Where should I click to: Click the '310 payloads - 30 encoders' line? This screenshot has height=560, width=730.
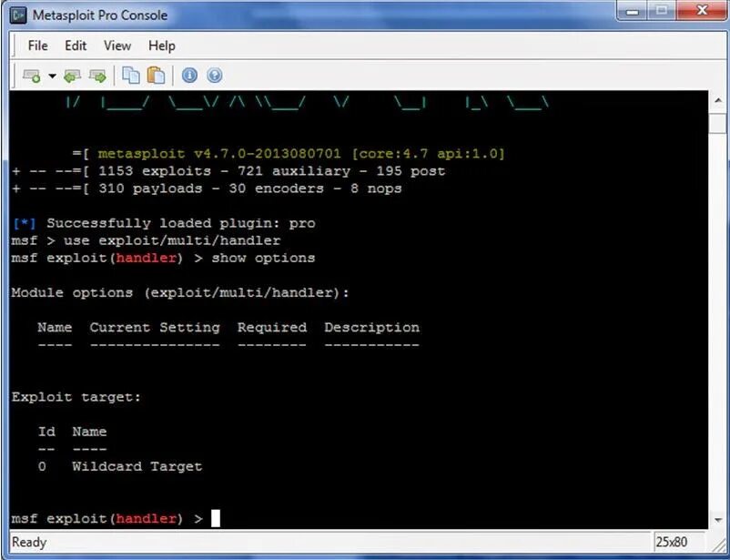pos(208,188)
